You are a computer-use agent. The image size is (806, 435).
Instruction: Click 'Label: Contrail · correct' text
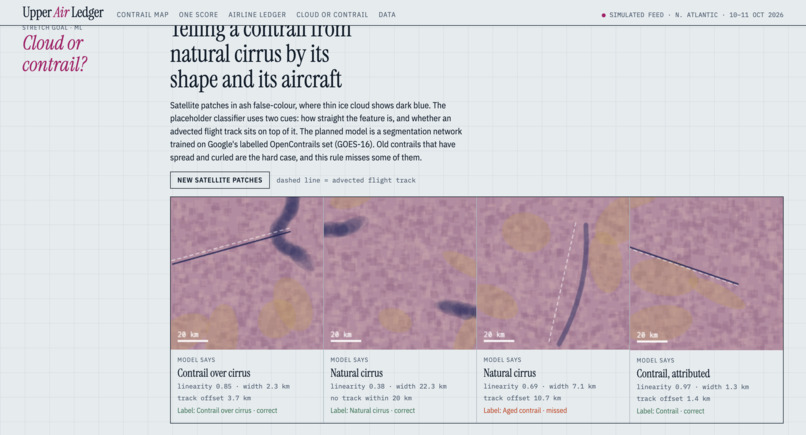point(670,411)
